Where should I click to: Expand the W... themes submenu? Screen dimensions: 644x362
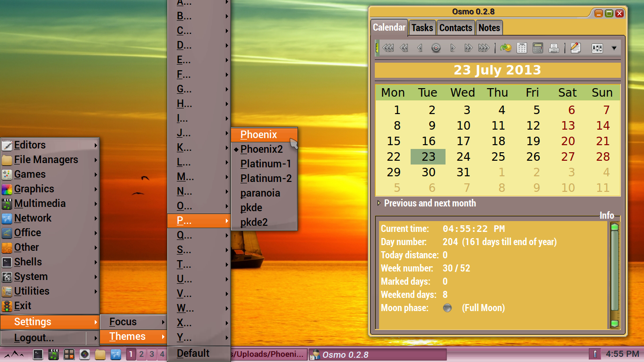tap(199, 308)
